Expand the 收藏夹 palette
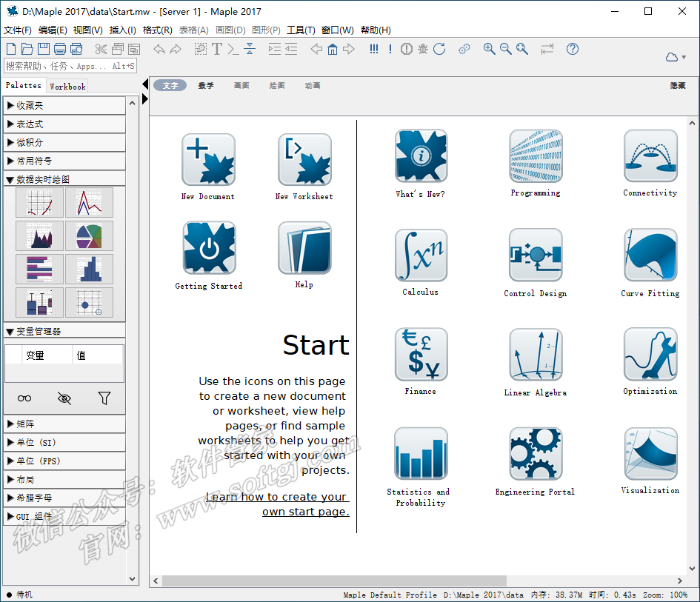Viewport: 700px width, 602px height. coord(65,106)
